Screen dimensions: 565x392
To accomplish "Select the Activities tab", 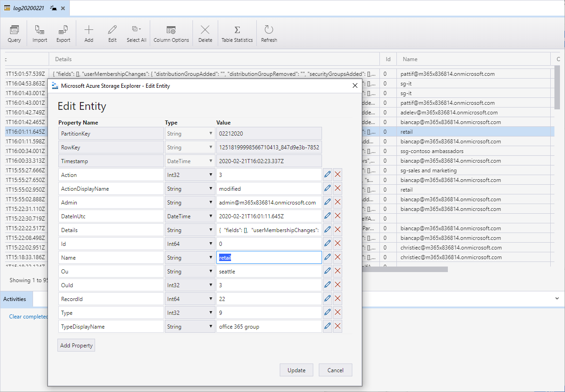I will pyautogui.click(x=15, y=299).
